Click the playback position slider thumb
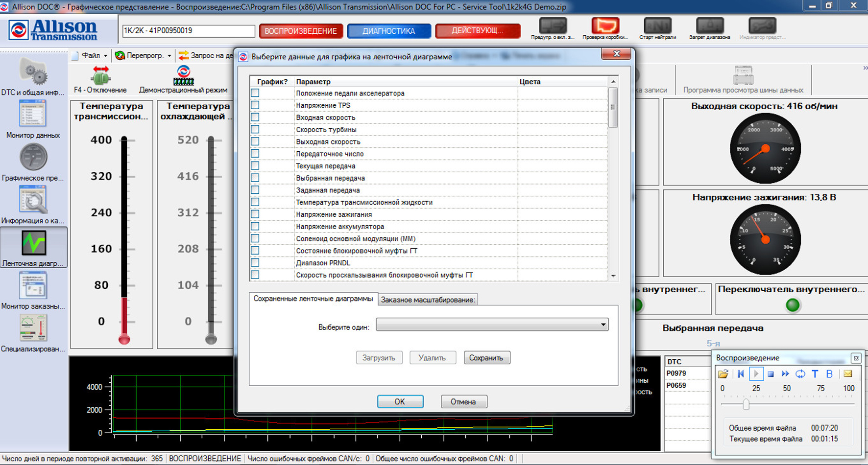Image resolution: width=868 pixels, height=465 pixels. 746,404
